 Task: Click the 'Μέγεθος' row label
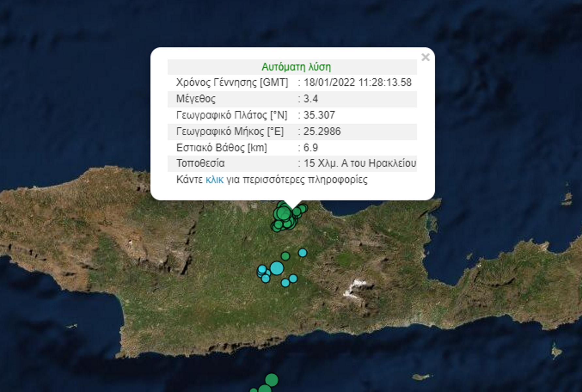196,99
